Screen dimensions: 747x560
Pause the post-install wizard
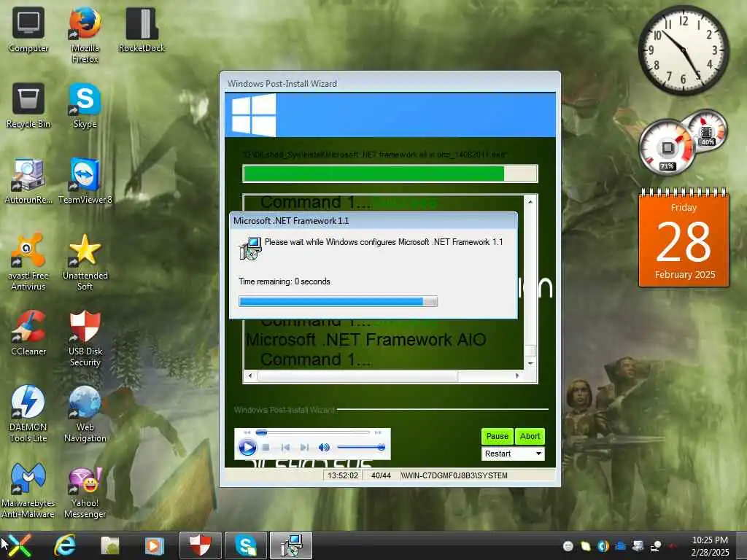pos(497,436)
